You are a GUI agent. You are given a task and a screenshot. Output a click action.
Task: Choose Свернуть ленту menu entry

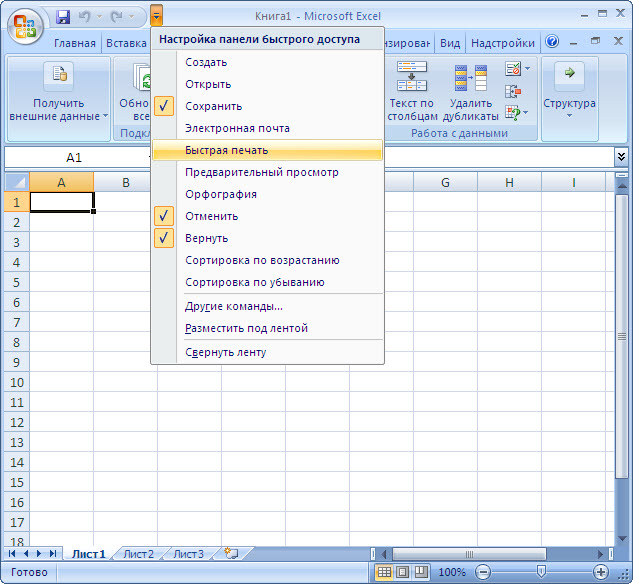tap(268, 352)
